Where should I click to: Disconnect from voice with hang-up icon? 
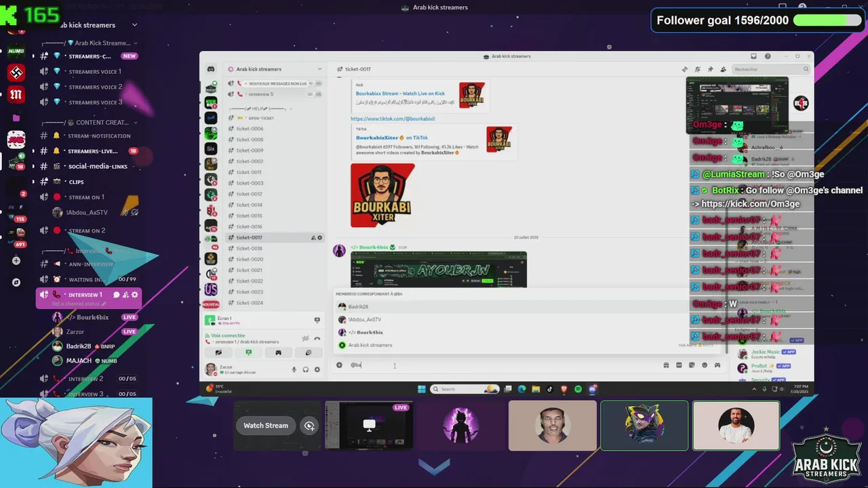(x=317, y=338)
